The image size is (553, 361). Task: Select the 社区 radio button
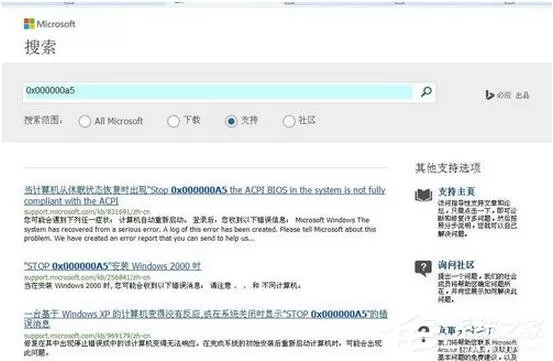click(x=289, y=121)
